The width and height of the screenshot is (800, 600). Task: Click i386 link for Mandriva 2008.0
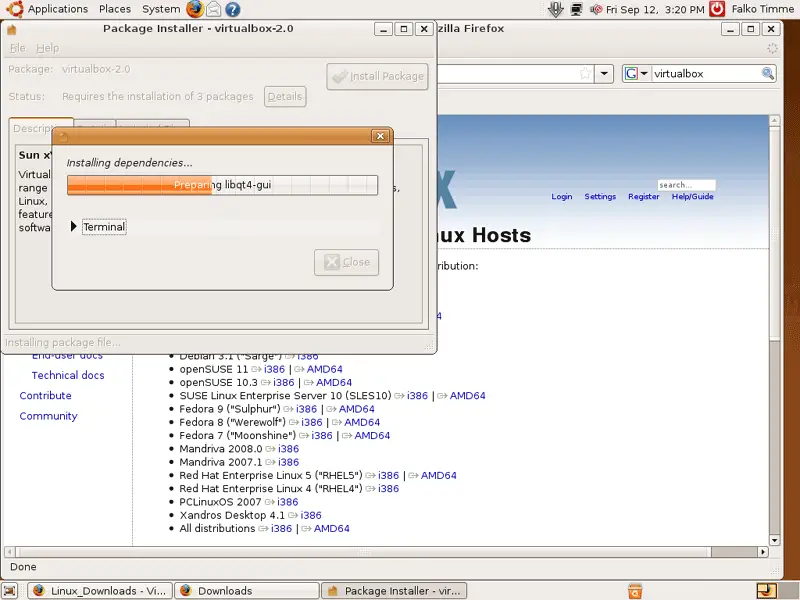coord(288,449)
